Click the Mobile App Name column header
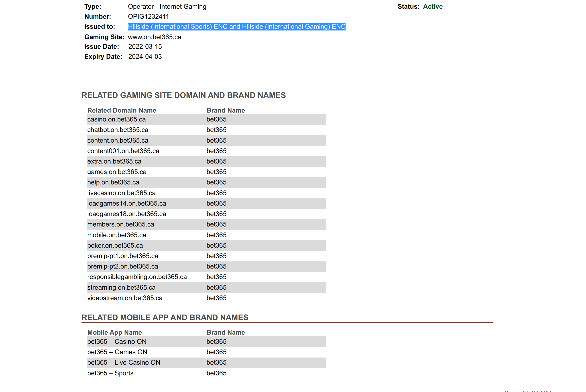This screenshot has height=392, width=586. click(x=114, y=332)
